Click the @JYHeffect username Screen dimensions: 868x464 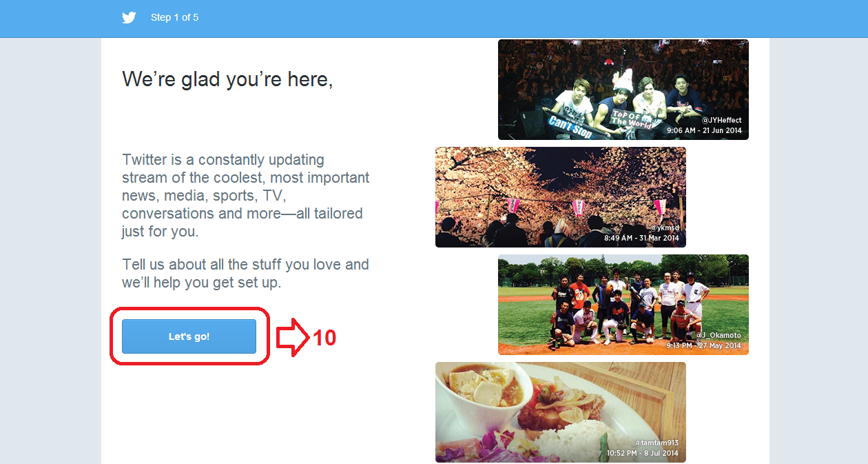coord(722,121)
